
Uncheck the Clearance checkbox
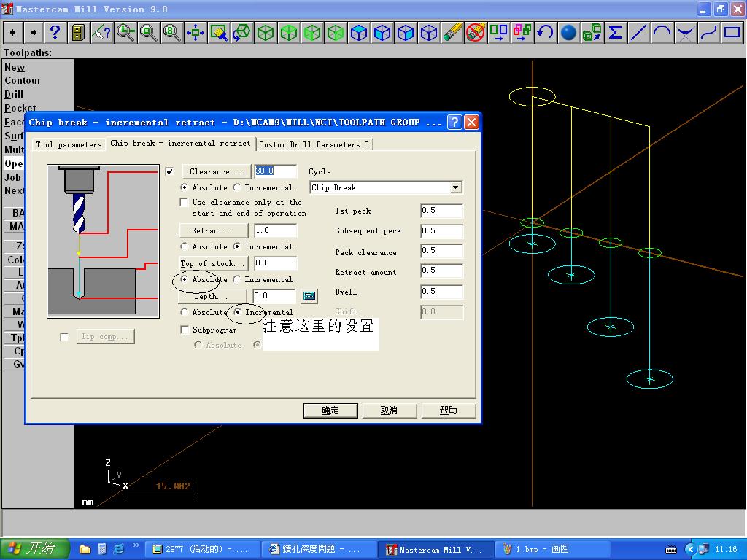pyautogui.click(x=169, y=171)
